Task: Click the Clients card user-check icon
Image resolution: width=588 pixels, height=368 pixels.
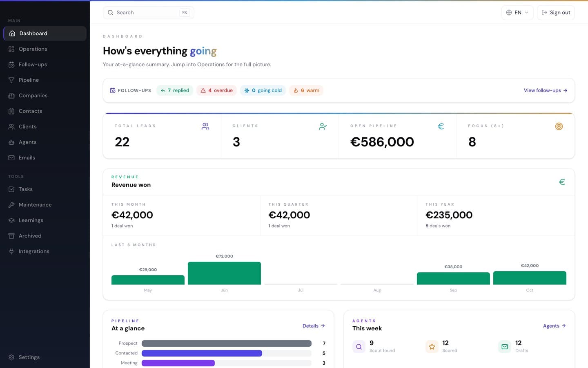Action: pyautogui.click(x=323, y=126)
